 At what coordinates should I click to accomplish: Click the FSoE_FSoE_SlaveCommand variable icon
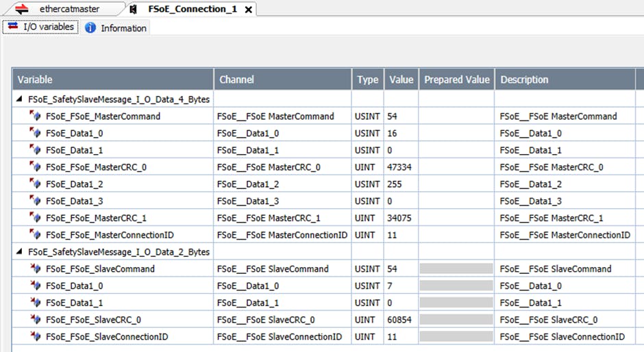[x=35, y=269]
